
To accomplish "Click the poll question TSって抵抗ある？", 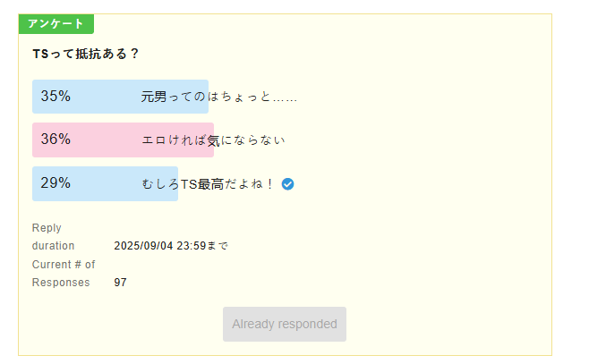I will coord(86,54).
